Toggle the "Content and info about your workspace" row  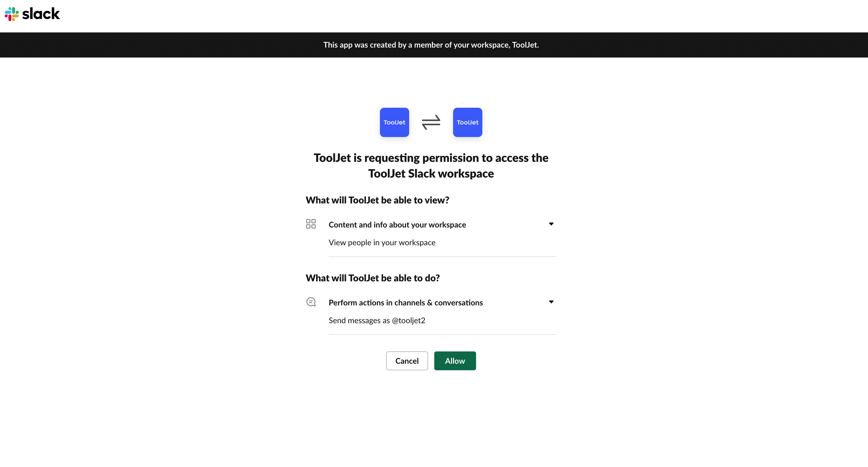pyautogui.click(x=397, y=225)
